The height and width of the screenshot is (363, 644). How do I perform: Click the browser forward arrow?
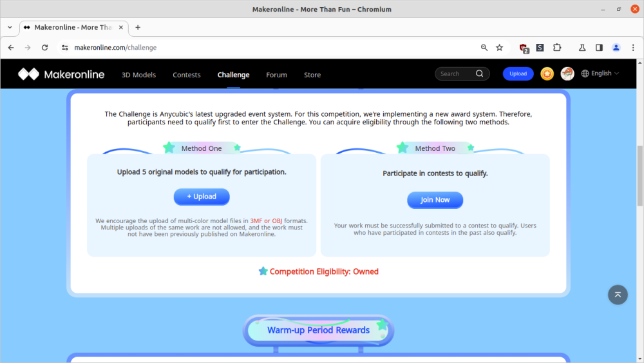click(x=28, y=48)
